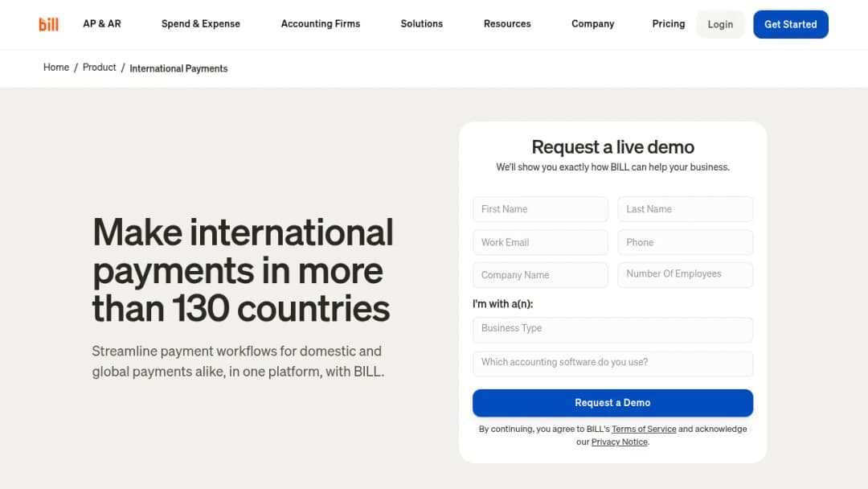This screenshot has height=489, width=868.
Task: Click the "Streamline payment workflows" paragraph
Action: (x=237, y=361)
